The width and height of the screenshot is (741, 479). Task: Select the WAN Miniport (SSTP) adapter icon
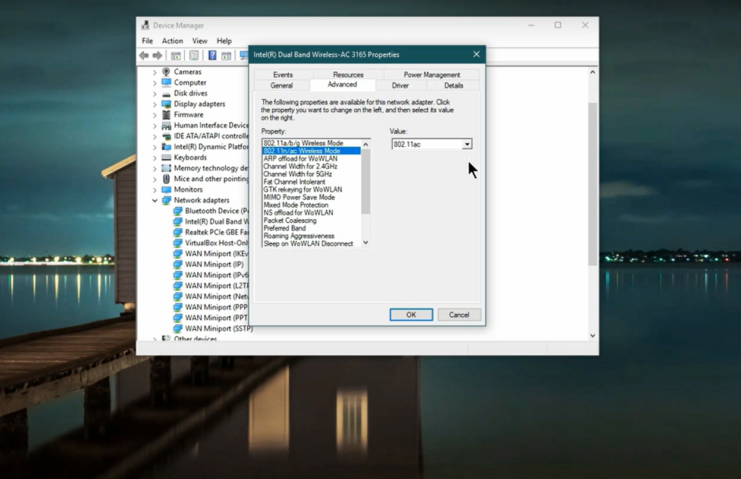pyautogui.click(x=178, y=329)
